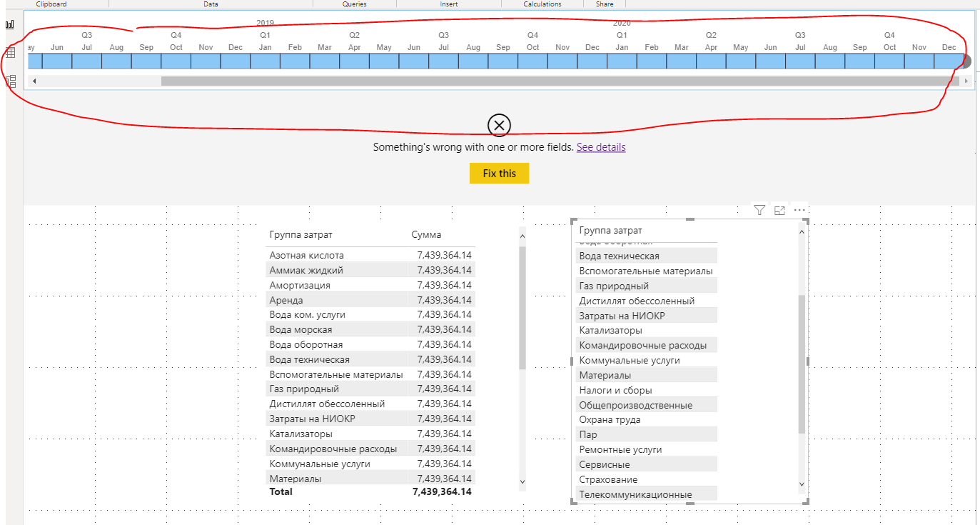The width and height of the screenshot is (980, 525).
Task: Select the Jan 2020 cell in timeline
Action: tap(622, 61)
